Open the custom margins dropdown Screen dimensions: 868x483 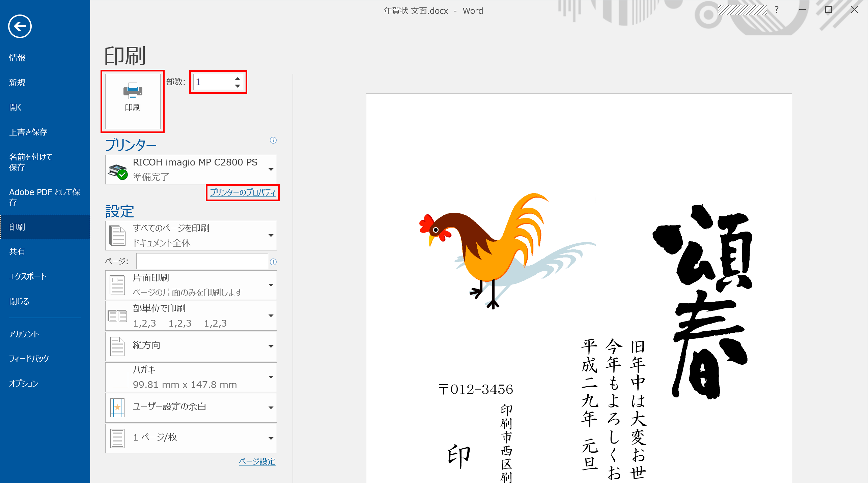point(191,408)
